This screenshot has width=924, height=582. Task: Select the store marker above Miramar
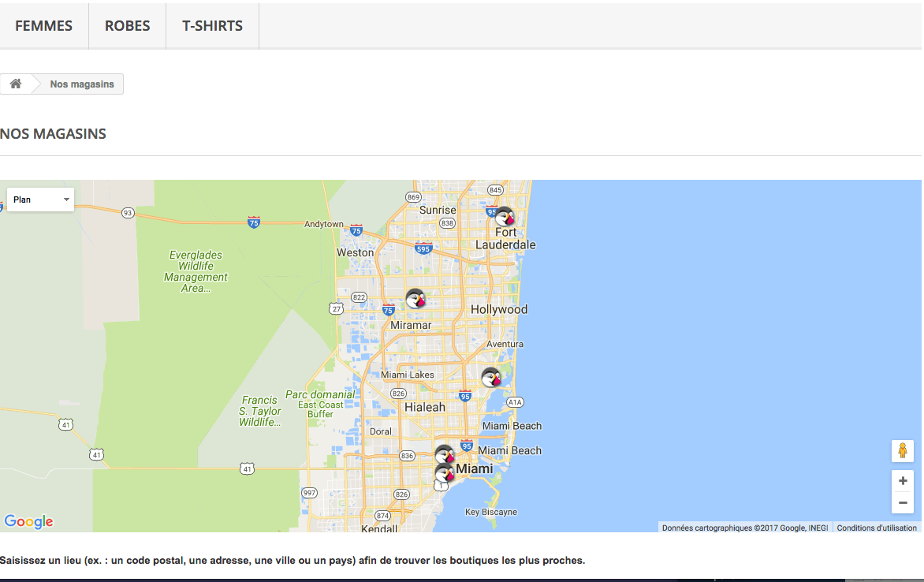pos(415,299)
